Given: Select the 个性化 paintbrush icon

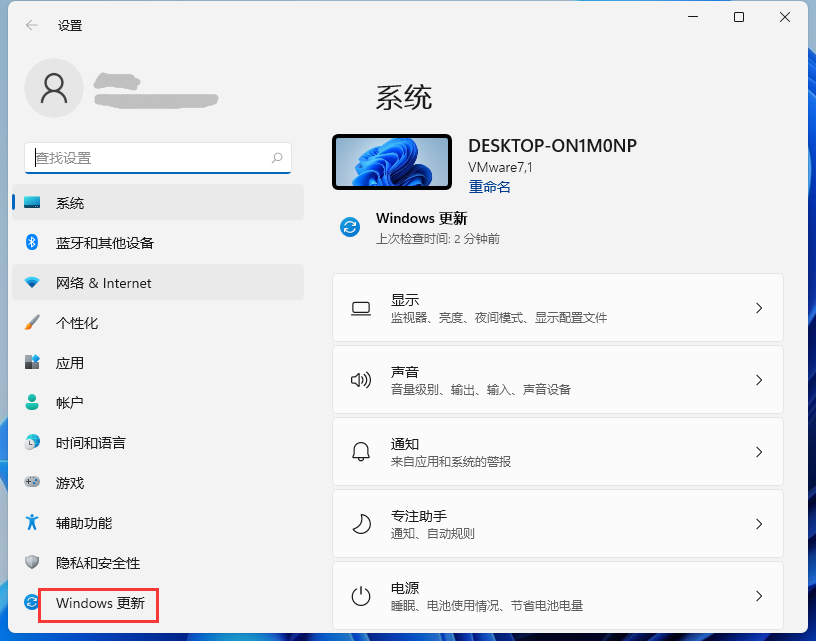Looking at the screenshot, I should click(x=30, y=322).
